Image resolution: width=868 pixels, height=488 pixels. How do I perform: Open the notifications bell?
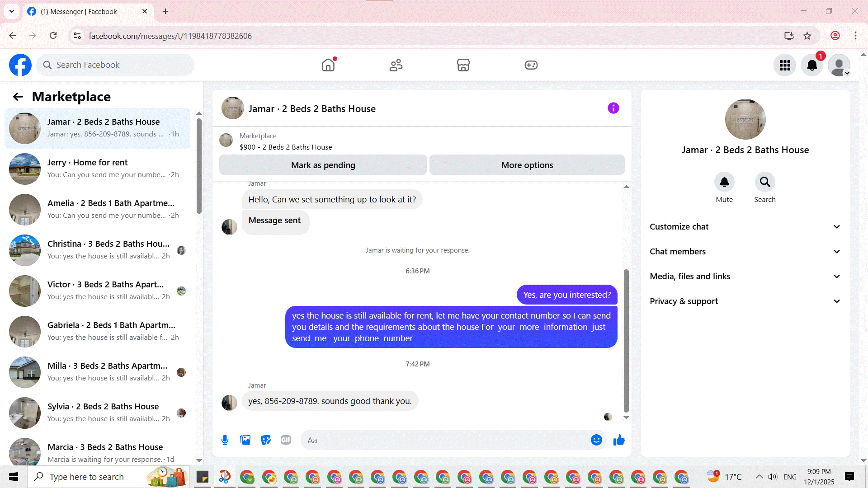point(812,65)
